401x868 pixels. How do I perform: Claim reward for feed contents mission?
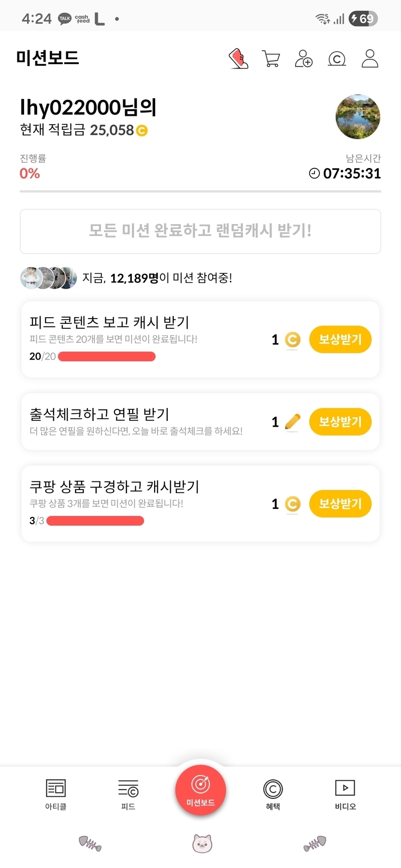340,339
